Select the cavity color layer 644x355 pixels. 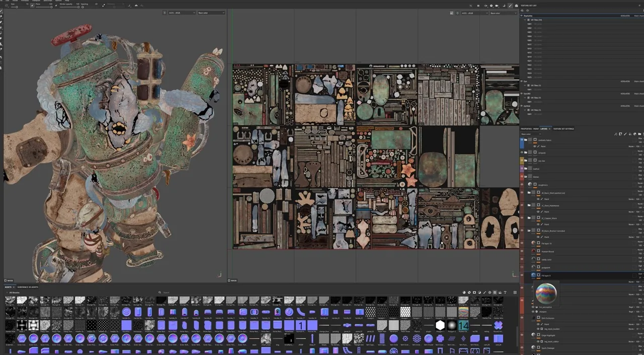click(582, 259)
